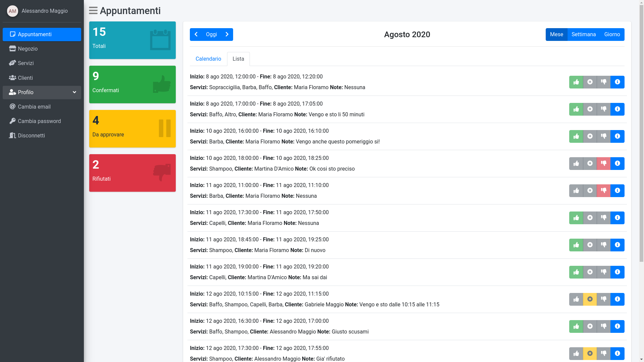Click the pause icon on 11 ago 19:00 appointment
The width and height of the screenshot is (644, 362).
(x=590, y=272)
